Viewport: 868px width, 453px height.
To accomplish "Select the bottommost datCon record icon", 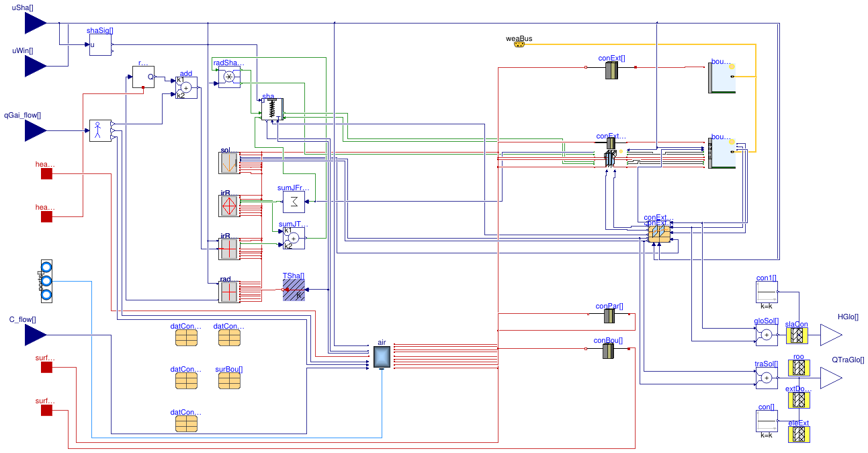I will coord(186,423).
